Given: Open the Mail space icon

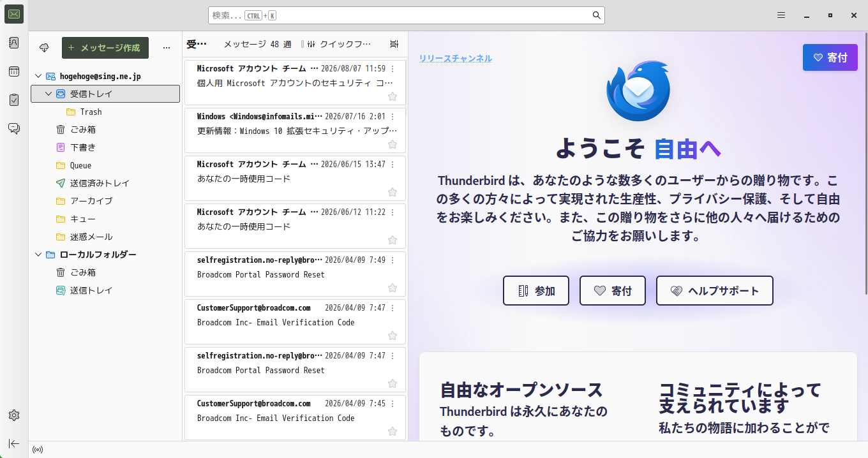Looking at the screenshot, I should (x=14, y=15).
